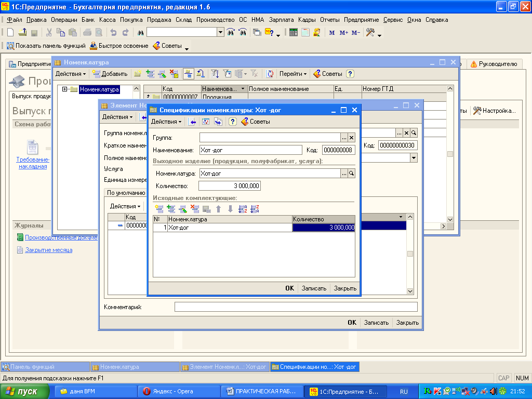
Task: Open the Операции menu
Action: click(64, 20)
